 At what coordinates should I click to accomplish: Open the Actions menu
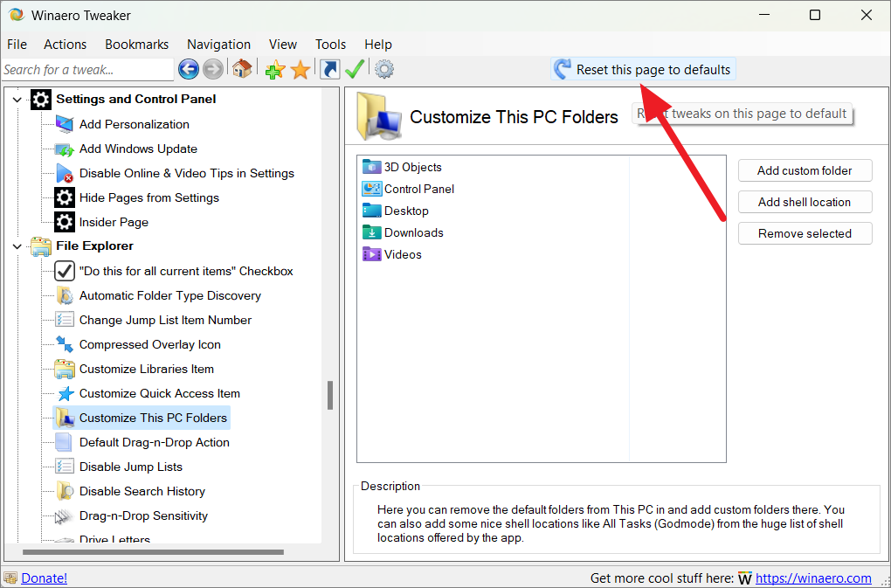click(x=66, y=45)
